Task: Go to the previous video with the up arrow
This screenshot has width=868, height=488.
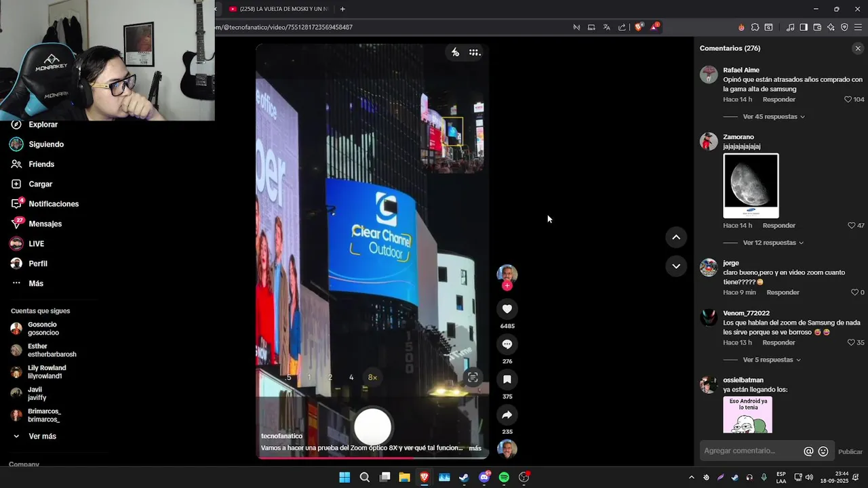Action: 676,237
